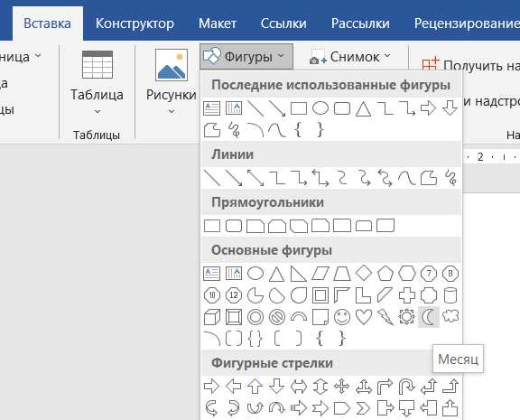Select the Bevel frame shape
The width and height of the screenshot is (520, 420).
[234, 317]
